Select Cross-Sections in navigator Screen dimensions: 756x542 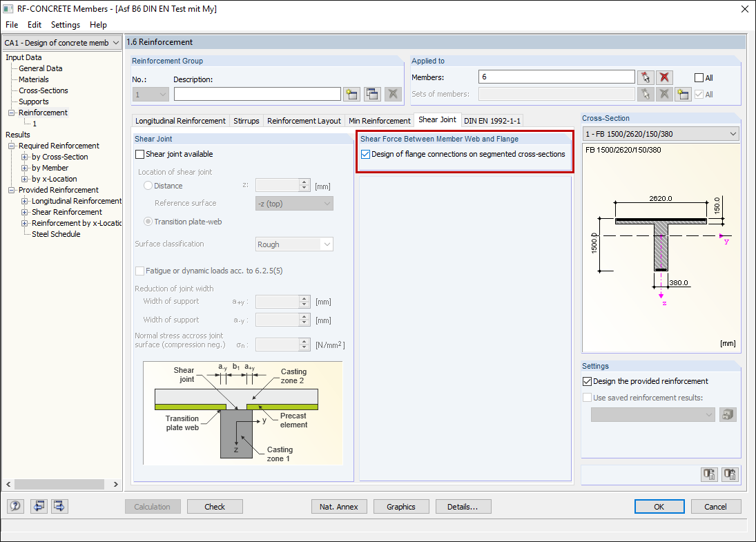[x=43, y=90]
